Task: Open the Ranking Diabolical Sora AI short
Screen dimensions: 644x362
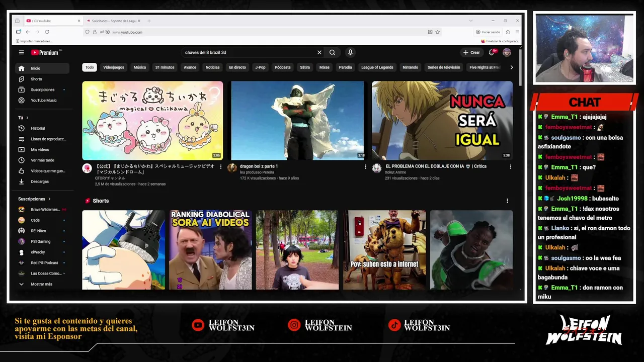Action: coord(210,250)
